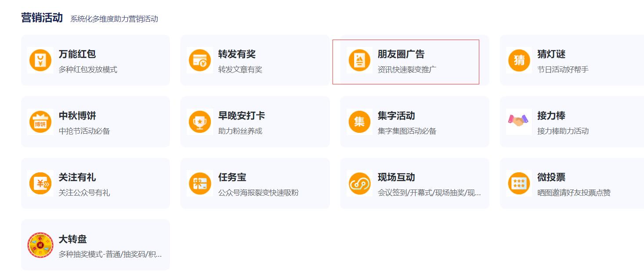This screenshot has height=277, width=644.
Task: Open the 现场互动 title link
Action: point(396,177)
